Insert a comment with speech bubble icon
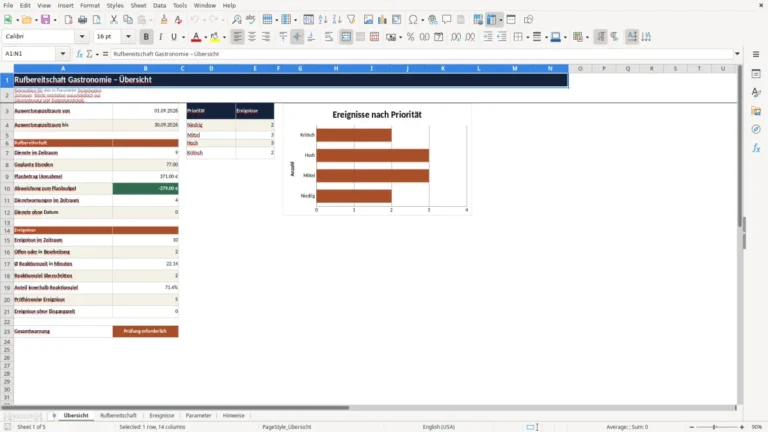768x432 pixels. [447, 20]
